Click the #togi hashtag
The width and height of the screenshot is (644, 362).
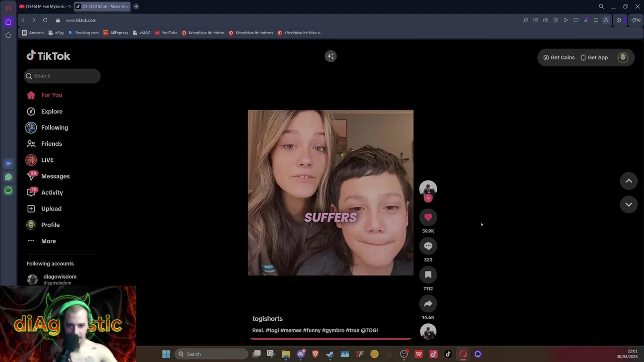tap(272, 330)
